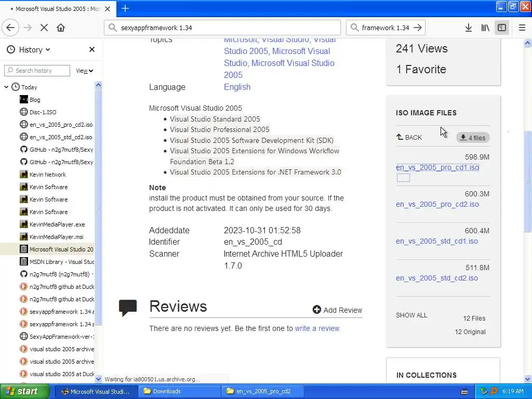532x399 pixels.
Task: Click the keyboard icon in taskbar
Action: pyautogui.click(x=464, y=392)
